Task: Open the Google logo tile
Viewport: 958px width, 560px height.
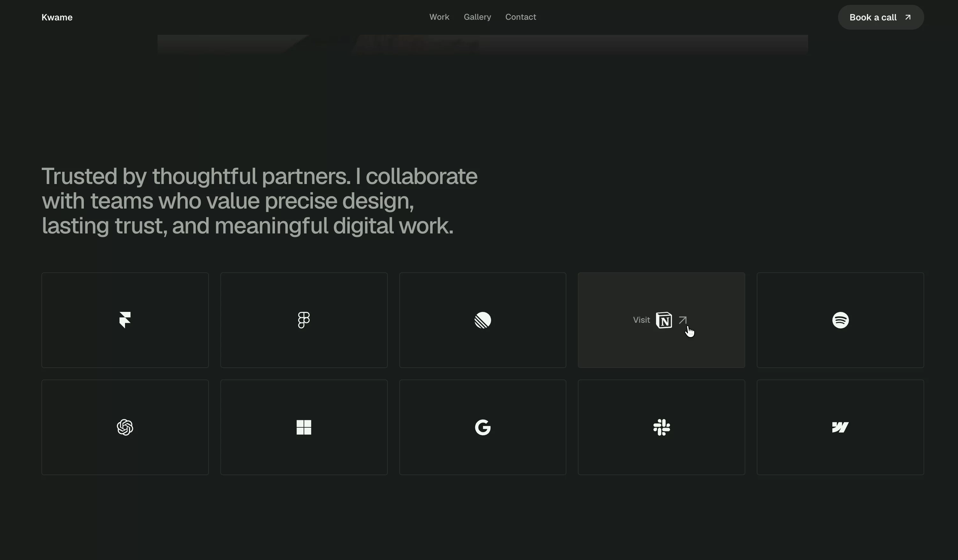Action: 483,427
